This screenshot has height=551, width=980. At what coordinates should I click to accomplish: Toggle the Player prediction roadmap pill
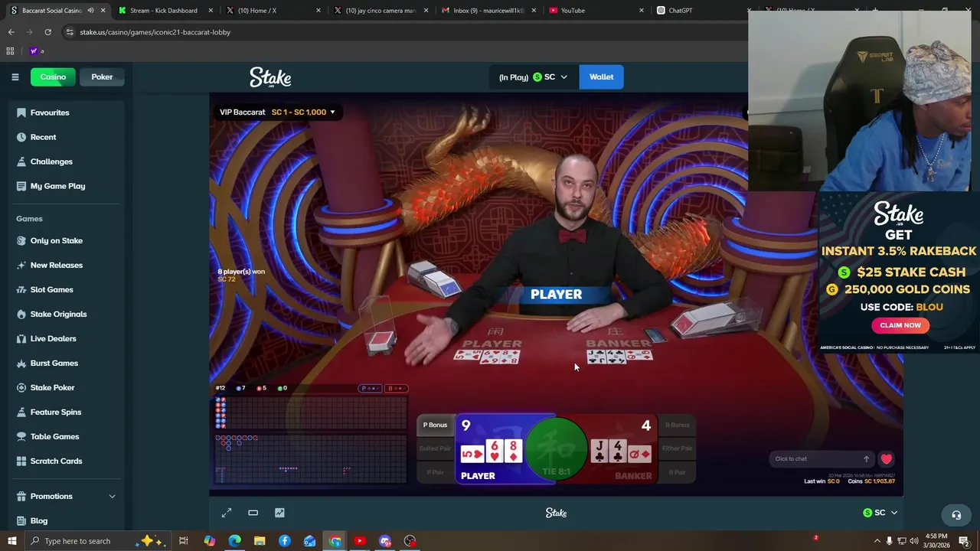click(370, 388)
